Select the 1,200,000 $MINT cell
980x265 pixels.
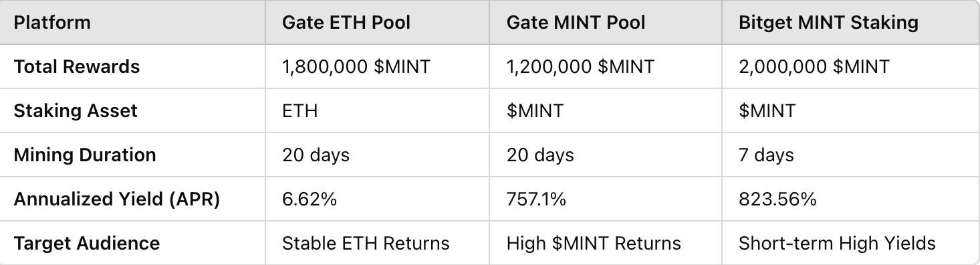(x=606, y=66)
